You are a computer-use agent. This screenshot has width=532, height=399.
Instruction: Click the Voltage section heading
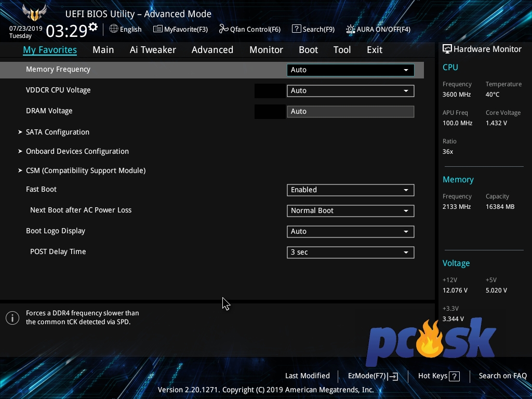tap(456, 263)
